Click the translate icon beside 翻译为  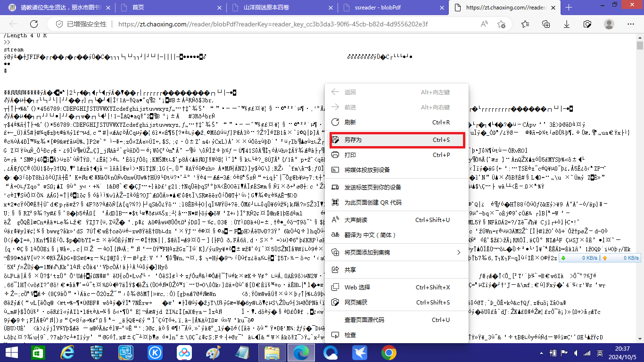336,235
